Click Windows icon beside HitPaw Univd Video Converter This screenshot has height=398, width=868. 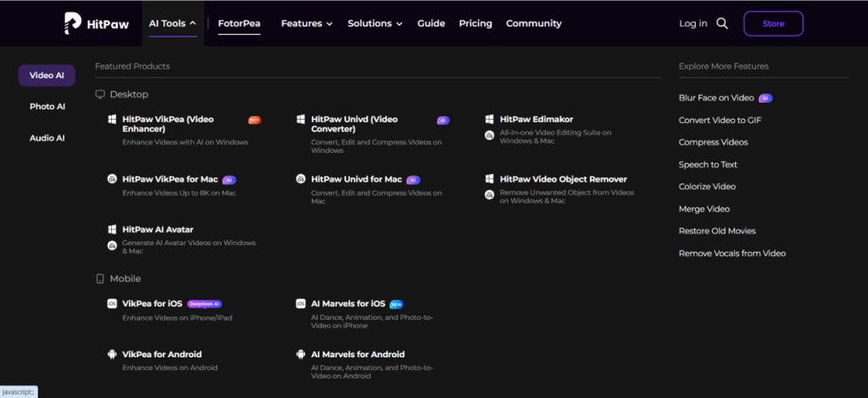tap(301, 119)
